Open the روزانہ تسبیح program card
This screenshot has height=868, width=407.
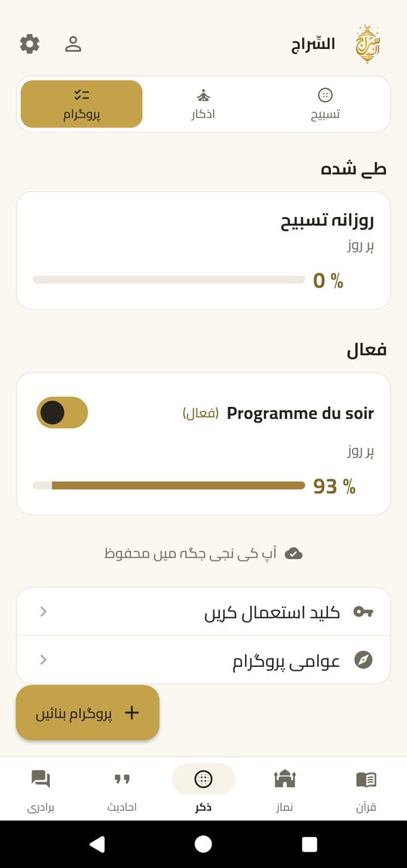(203, 250)
